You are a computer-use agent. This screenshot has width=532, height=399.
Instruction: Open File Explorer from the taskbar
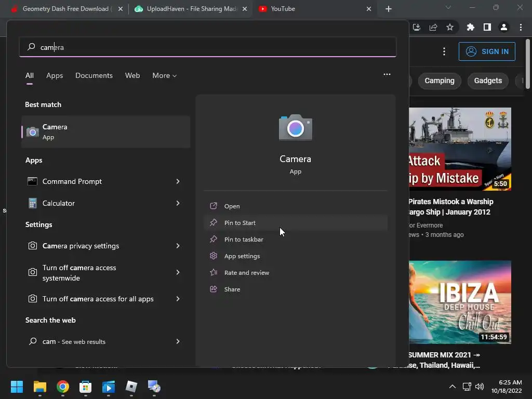(x=39, y=387)
